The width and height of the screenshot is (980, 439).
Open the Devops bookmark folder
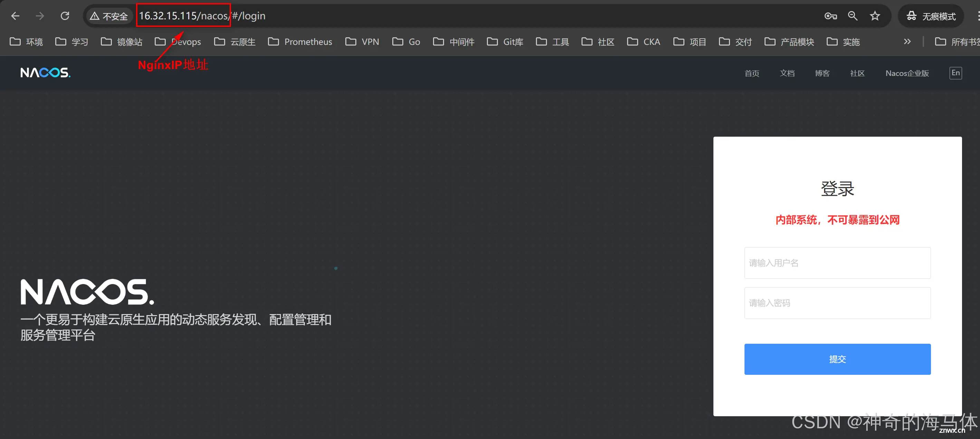point(177,41)
